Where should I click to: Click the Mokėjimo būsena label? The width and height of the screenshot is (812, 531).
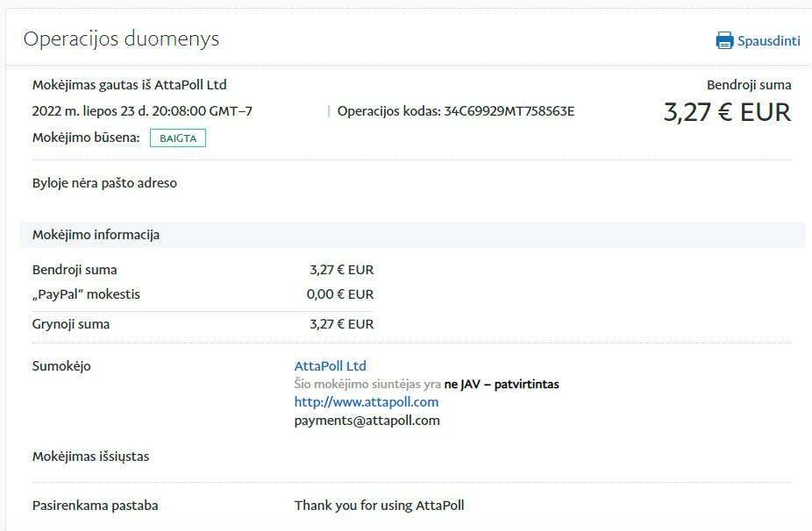(86, 138)
